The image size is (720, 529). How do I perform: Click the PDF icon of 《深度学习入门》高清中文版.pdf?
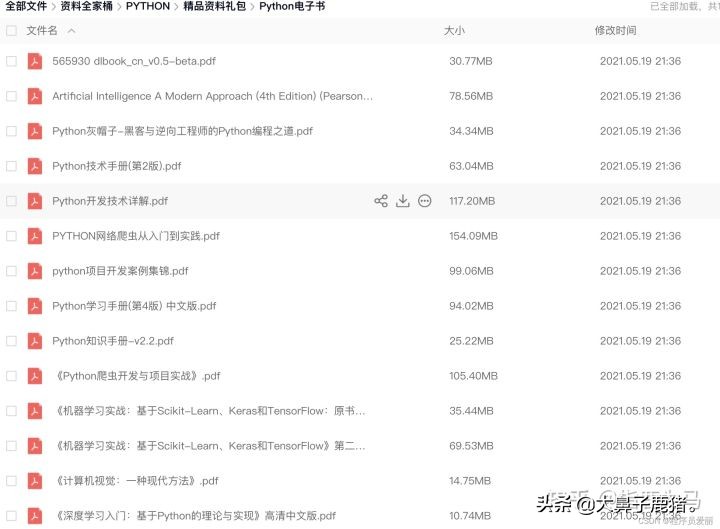pos(34,516)
